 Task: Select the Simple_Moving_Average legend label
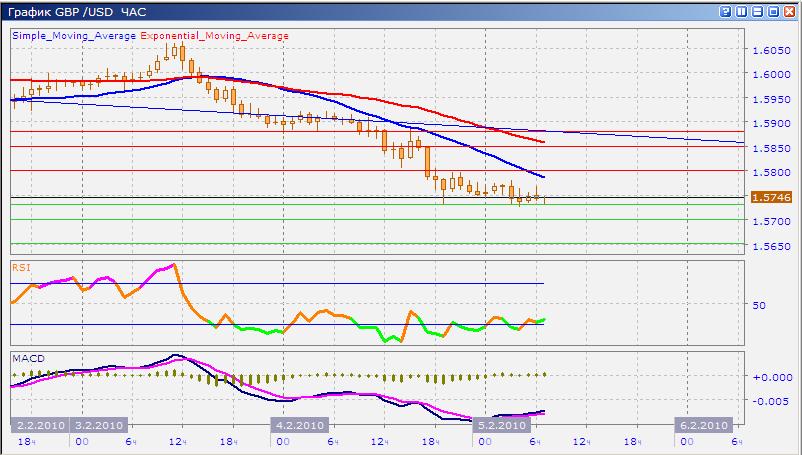[75, 36]
